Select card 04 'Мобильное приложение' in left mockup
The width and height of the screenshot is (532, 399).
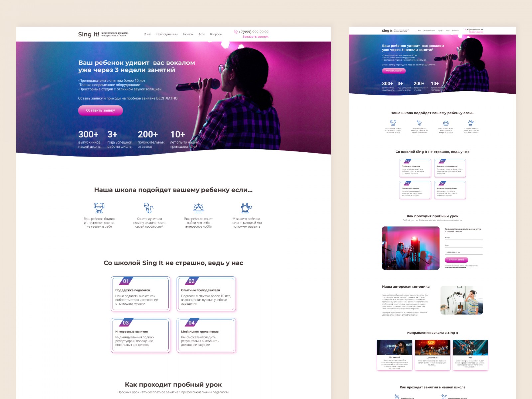[x=206, y=335]
